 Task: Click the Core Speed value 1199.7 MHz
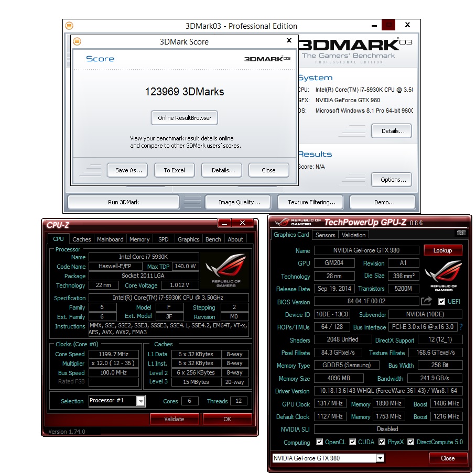tap(114, 354)
